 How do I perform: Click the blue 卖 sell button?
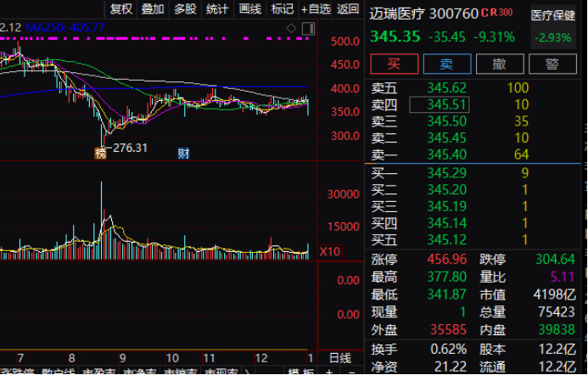tap(447, 64)
